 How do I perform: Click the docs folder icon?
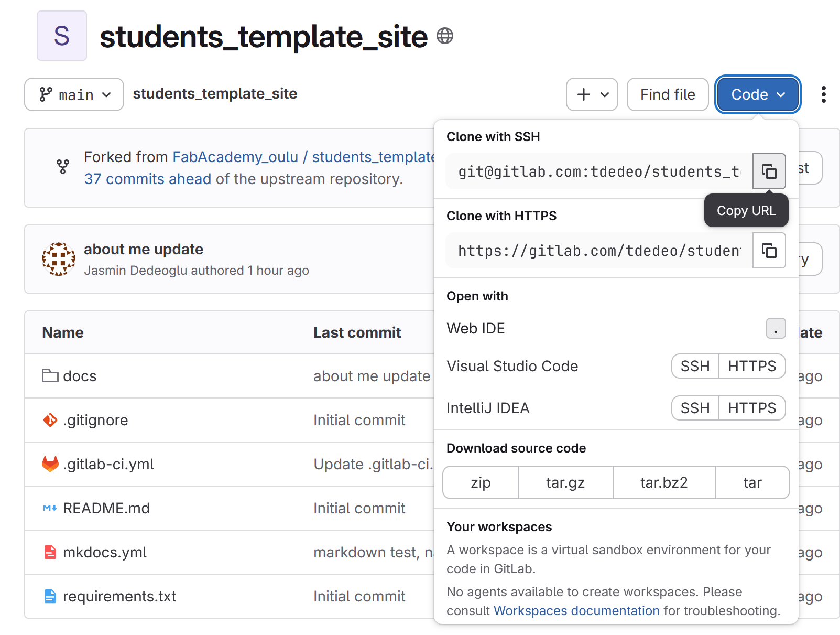click(x=50, y=375)
